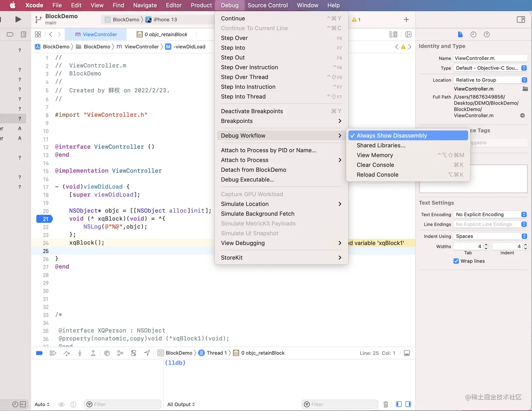Open All Output console popup
Screen dimensions: 532x411
[181, 404]
